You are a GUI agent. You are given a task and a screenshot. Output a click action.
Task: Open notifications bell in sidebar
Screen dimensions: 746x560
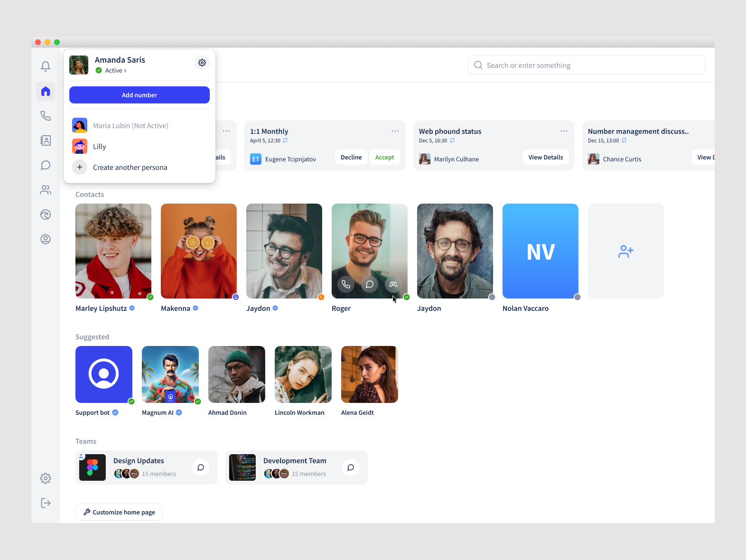pos(46,66)
